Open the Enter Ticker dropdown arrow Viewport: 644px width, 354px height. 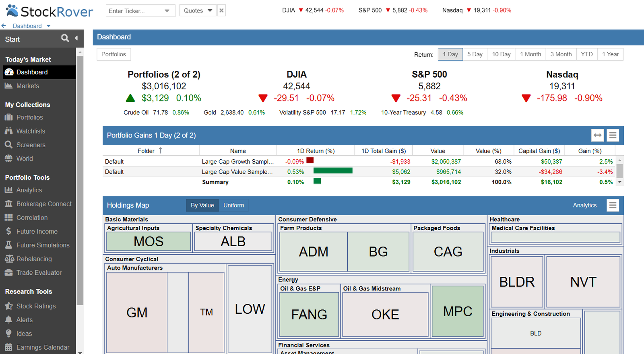click(x=167, y=11)
